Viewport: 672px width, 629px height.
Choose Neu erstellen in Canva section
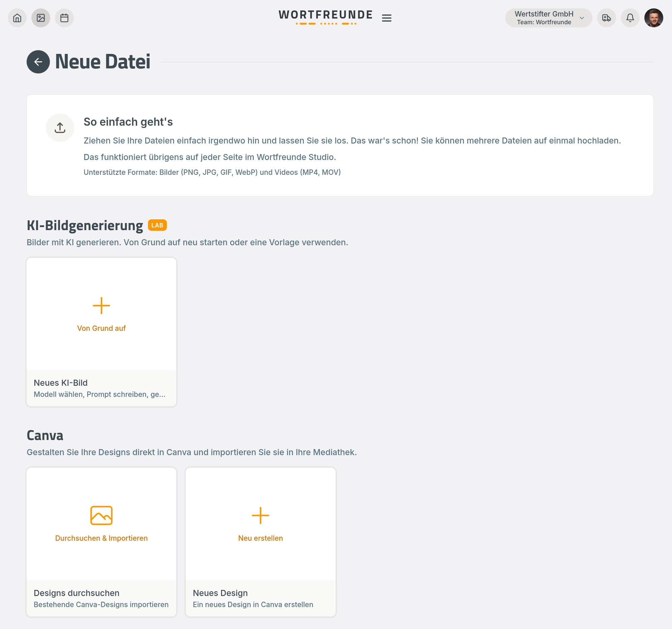tap(261, 538)
